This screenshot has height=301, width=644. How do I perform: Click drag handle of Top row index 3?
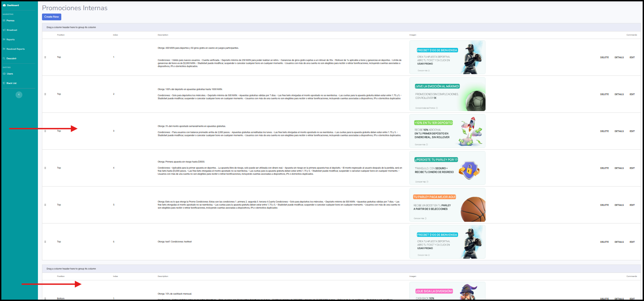pos(45,131)
